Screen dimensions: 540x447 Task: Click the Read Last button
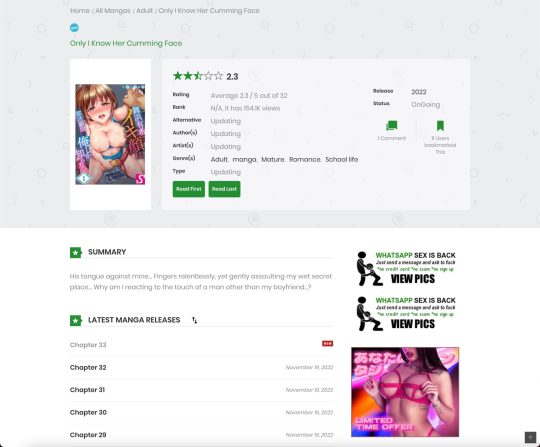(225, 189)
